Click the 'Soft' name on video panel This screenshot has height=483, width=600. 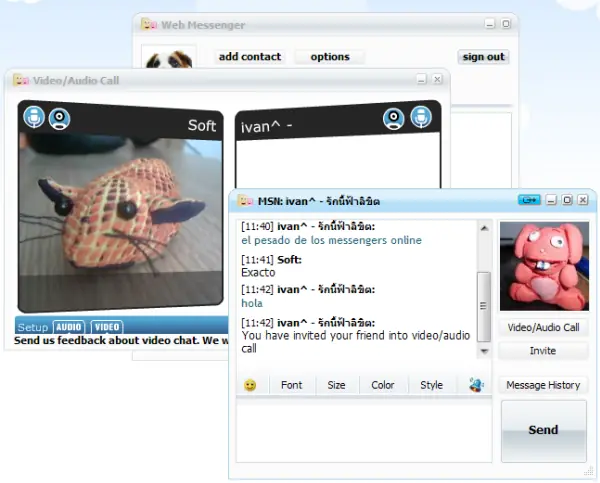coord(202,126)
